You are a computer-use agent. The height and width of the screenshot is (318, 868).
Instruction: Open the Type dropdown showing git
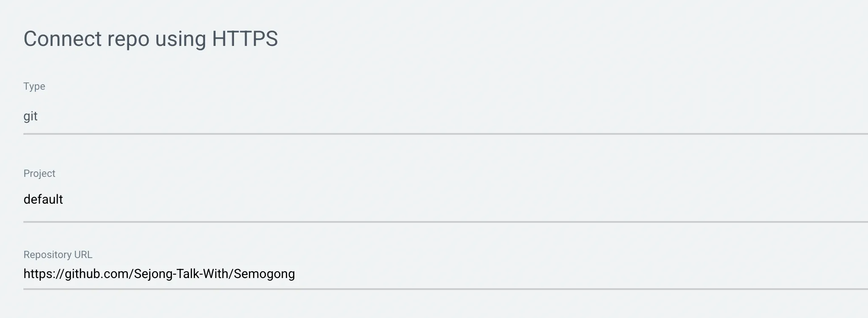[x=425, y=116]
